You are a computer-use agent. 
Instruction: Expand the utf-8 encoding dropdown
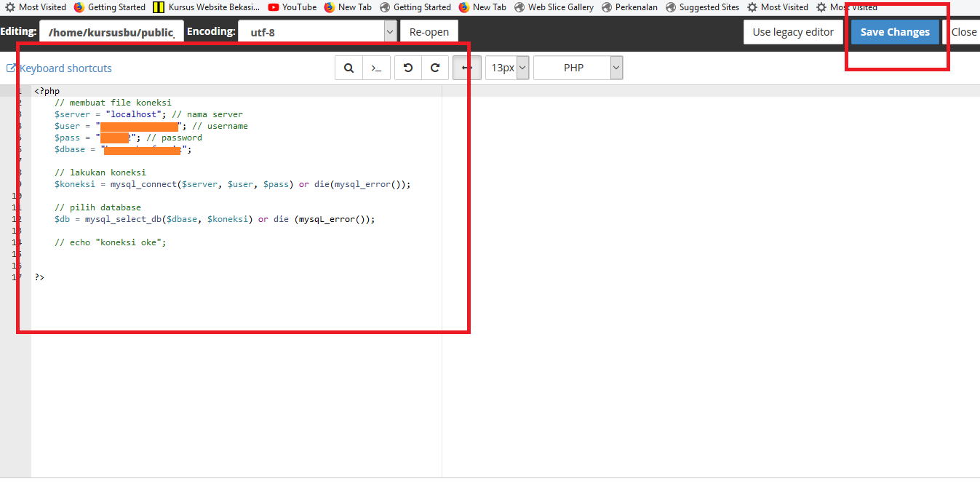coord(390,32)
